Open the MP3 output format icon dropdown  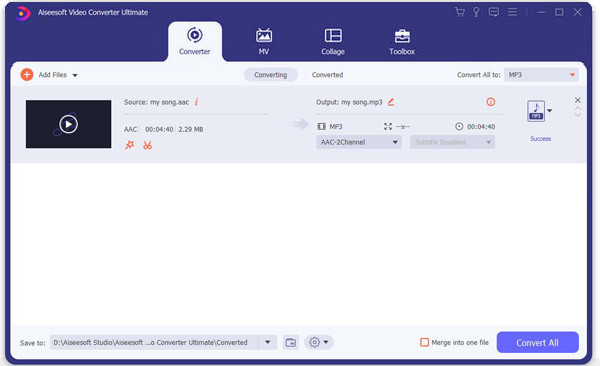point(540,111)
